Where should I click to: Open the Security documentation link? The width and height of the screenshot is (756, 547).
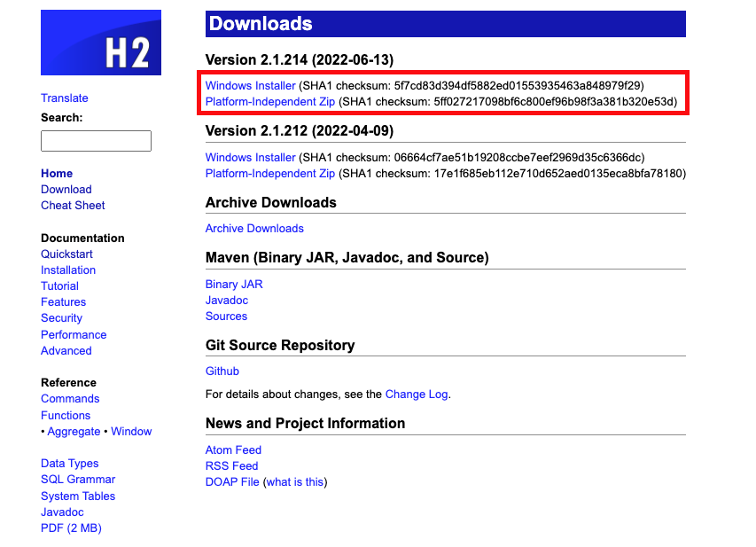(62, 318)
